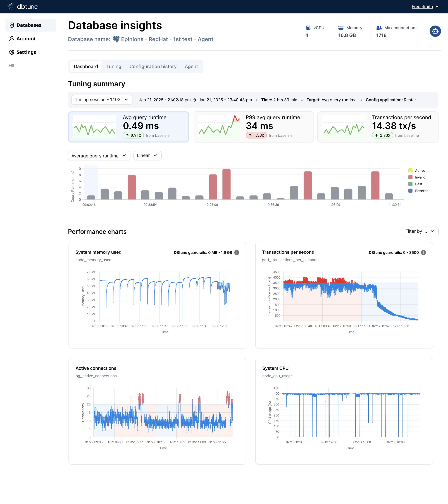Click the PostgreSQL elephant icon

[x=116, y=39]
